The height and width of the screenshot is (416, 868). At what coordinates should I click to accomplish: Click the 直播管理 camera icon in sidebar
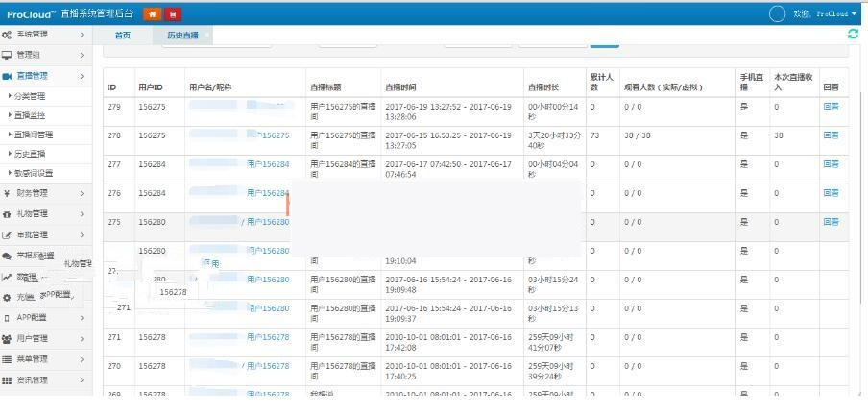point(7,76)
